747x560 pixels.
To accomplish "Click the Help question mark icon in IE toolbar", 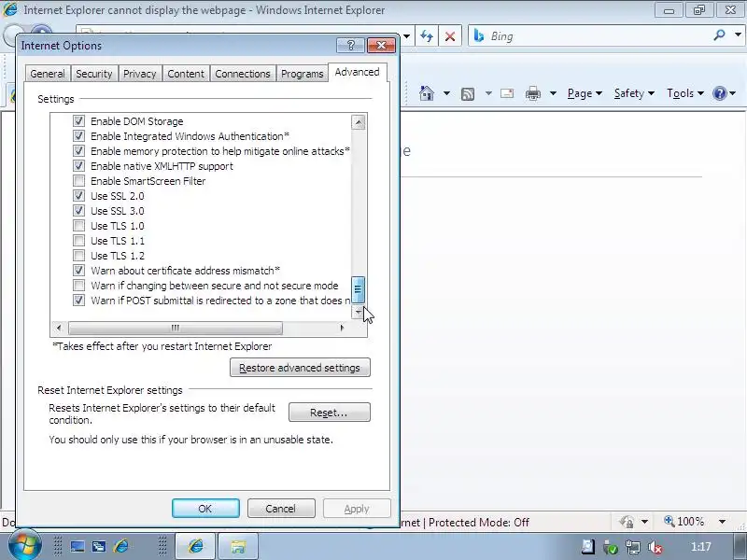I will pyautogui.click(x=719, y=93).
